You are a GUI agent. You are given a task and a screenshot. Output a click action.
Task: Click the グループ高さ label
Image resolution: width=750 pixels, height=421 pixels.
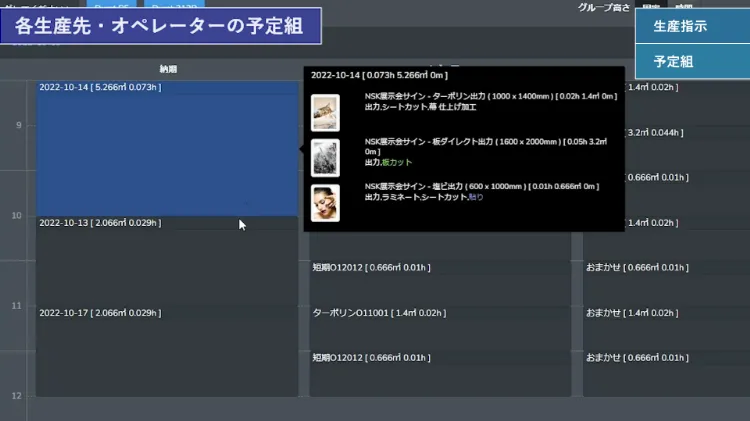[x=604, y=8]
